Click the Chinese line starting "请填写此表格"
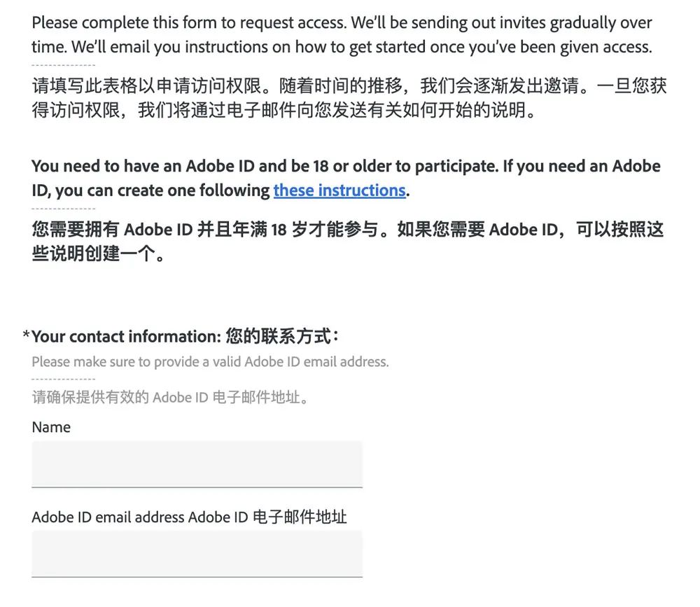Screen dimensions: 700x607 click(x=349, y=85)
